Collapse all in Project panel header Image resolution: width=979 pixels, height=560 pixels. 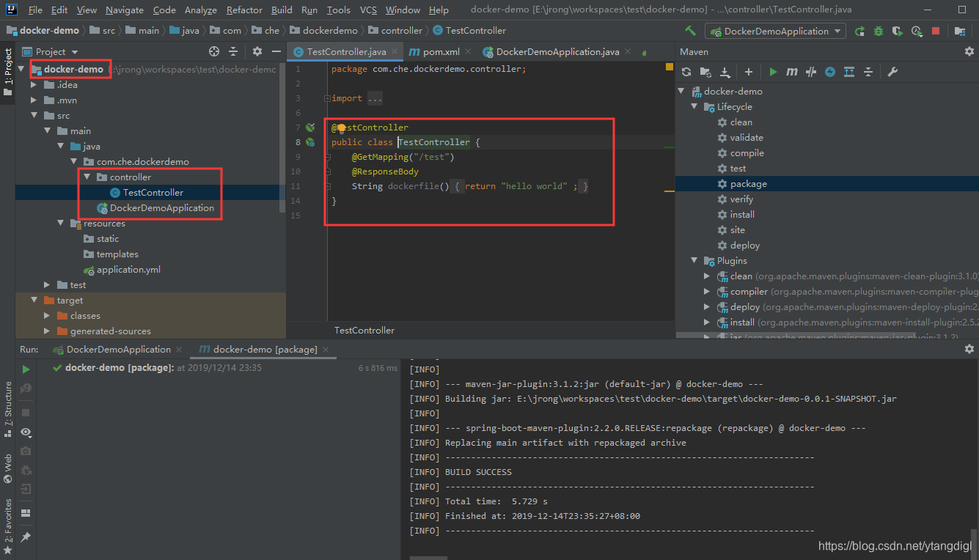[233, 51]
